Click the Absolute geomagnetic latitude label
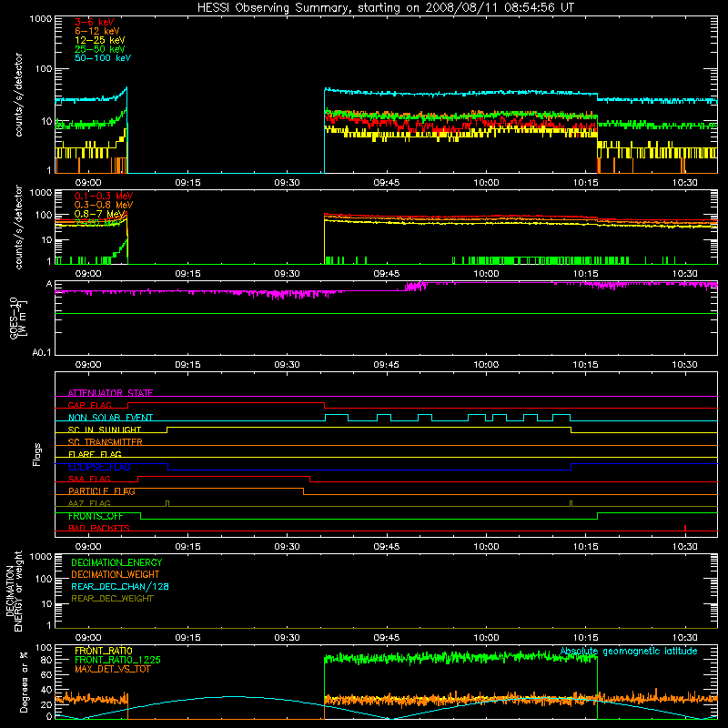 pyautogui.click(x=629, y=651)
